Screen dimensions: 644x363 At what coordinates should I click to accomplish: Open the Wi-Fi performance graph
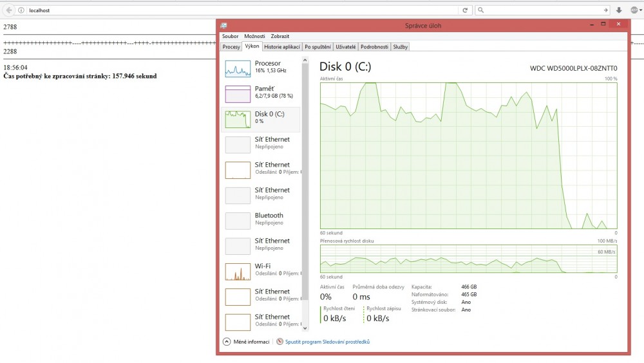238,272
